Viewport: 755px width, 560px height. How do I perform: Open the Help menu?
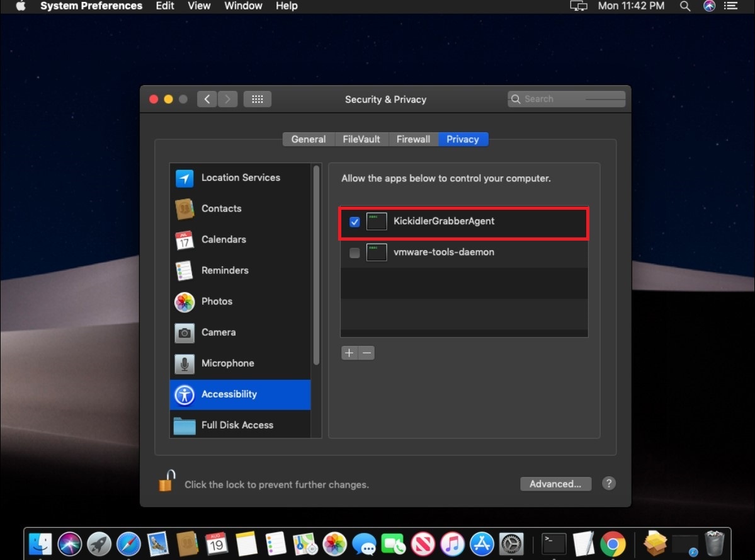pyautogui.click(x=287, y=6)
